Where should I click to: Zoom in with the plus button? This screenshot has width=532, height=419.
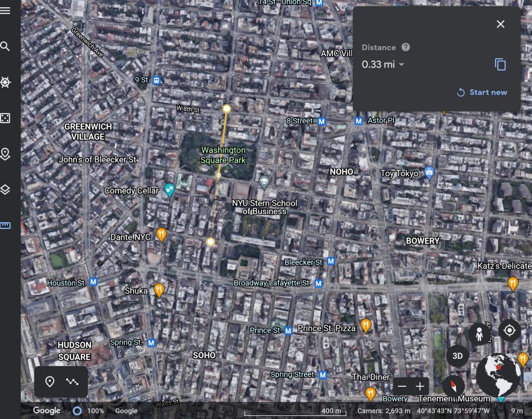pyautogui.click(x=420, y=386)
